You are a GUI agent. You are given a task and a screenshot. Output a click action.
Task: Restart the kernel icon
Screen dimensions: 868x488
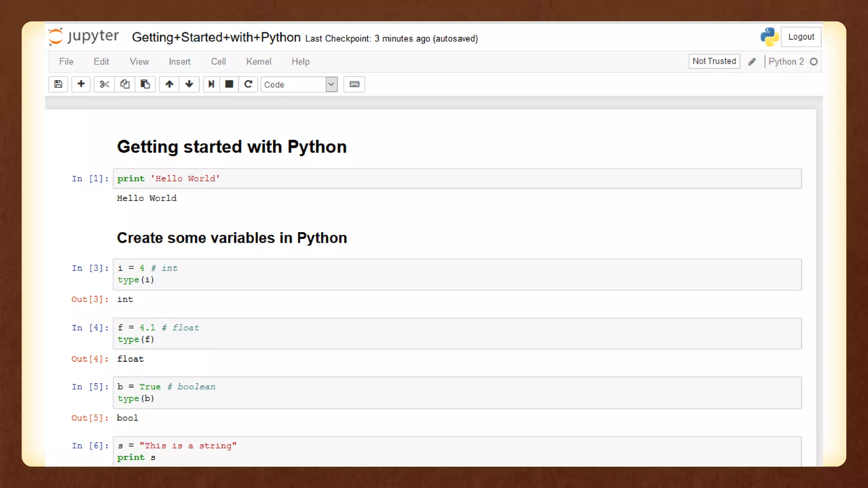248,84
